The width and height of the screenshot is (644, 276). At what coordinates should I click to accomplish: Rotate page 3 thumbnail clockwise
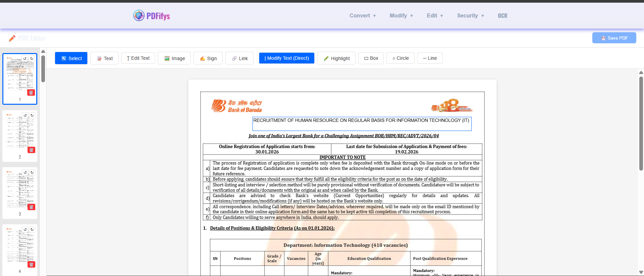[32, 172]
